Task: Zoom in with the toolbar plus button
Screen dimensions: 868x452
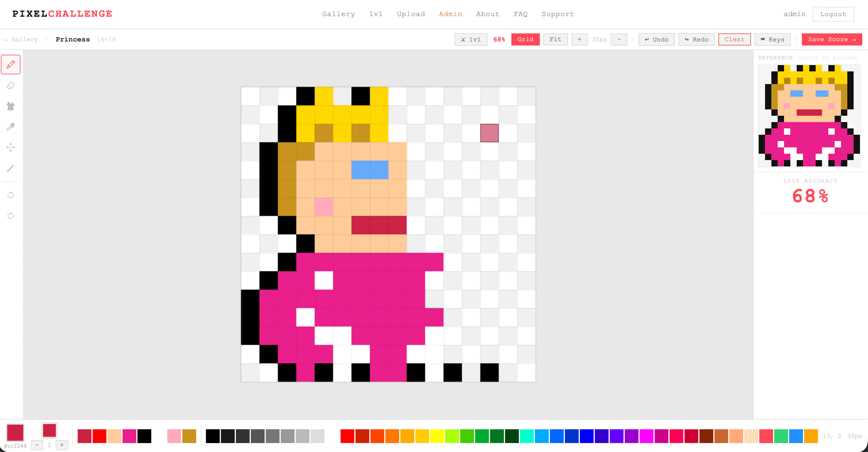Action: coord(580,39)
